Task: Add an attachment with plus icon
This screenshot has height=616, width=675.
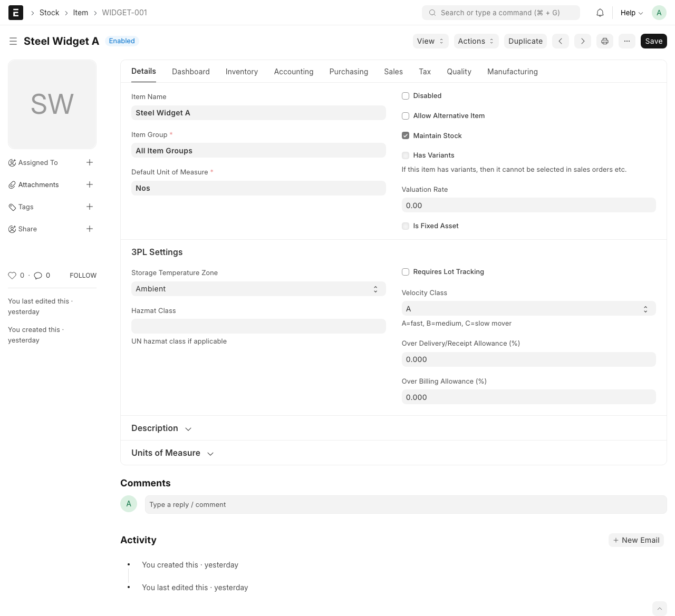Action: click(90, 184)
